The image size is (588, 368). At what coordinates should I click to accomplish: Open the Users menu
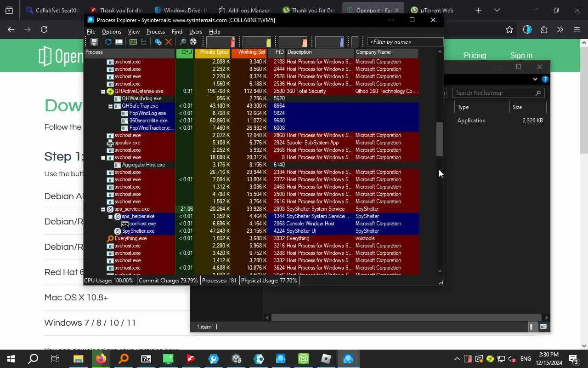196,32
